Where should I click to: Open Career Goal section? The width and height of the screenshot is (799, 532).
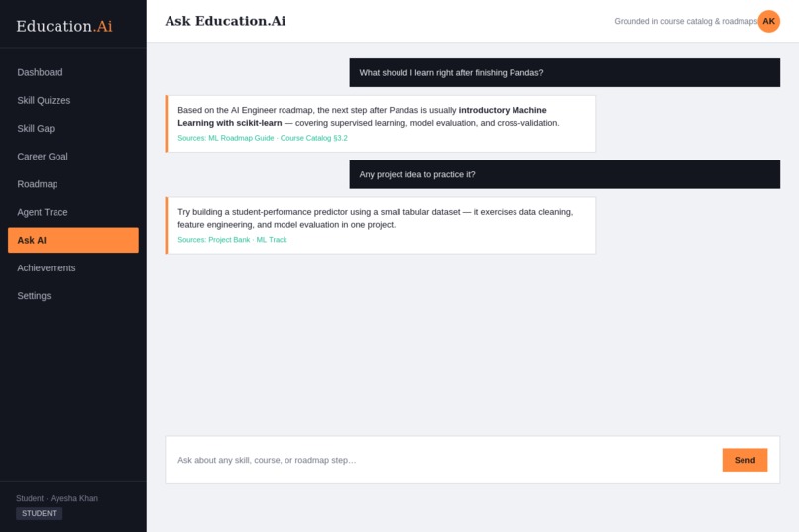pyautogui.click(x=73, y=157)
